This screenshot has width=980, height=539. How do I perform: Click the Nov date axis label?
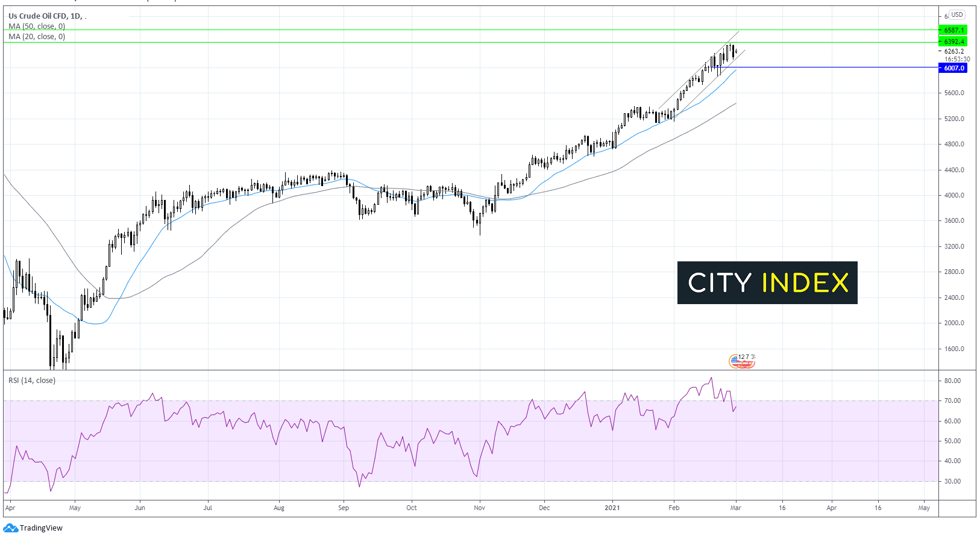click(479, 508)
